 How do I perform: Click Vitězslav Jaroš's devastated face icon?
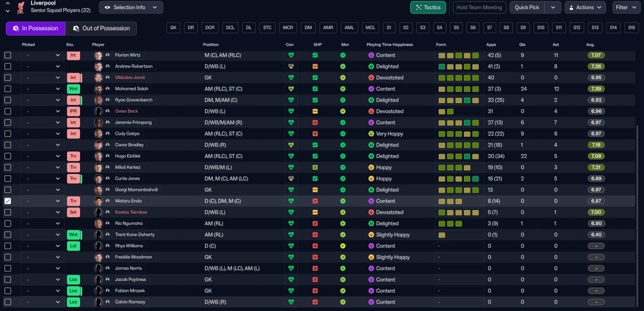371,78
